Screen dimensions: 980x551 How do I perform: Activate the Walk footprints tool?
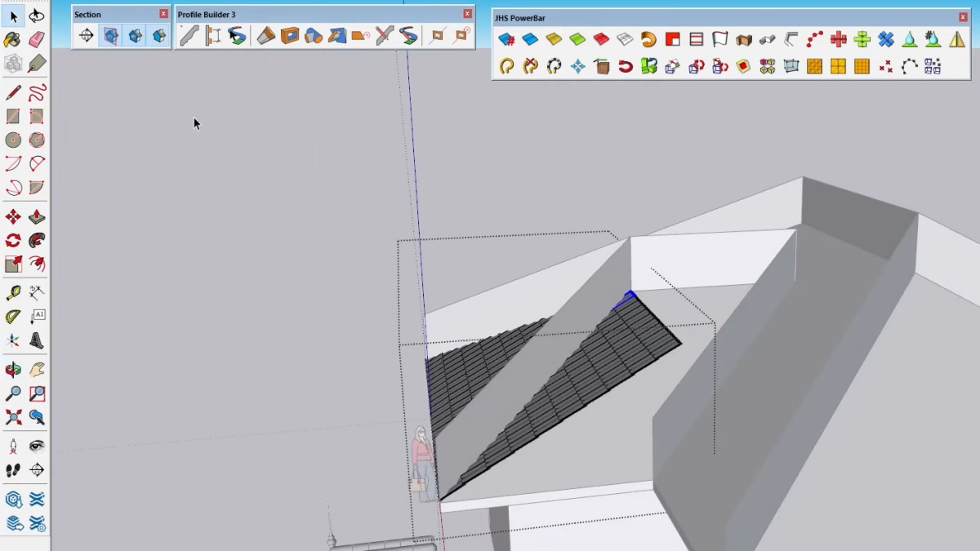[x=13, y=469]
